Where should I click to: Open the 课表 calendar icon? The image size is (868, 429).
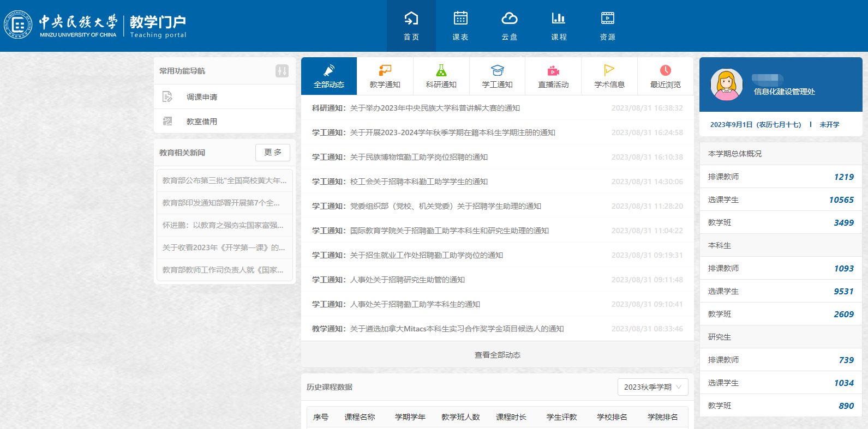click(x=460, y=18)
